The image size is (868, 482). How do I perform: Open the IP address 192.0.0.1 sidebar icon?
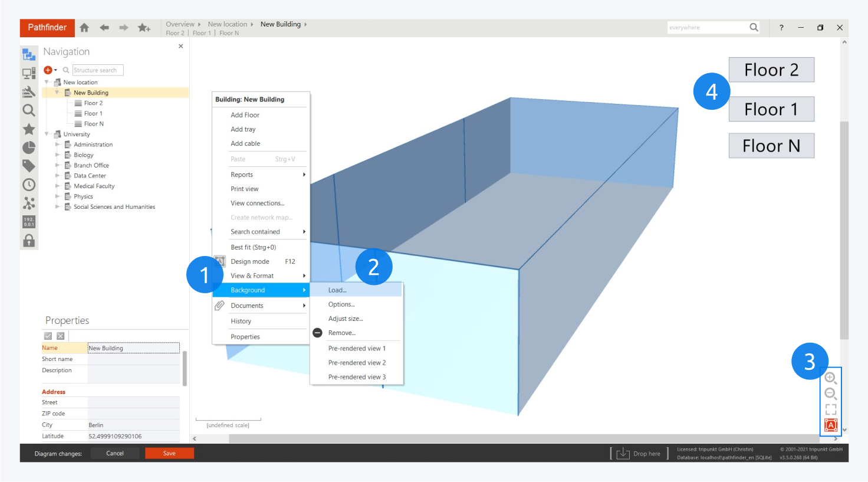coord(29,222)
